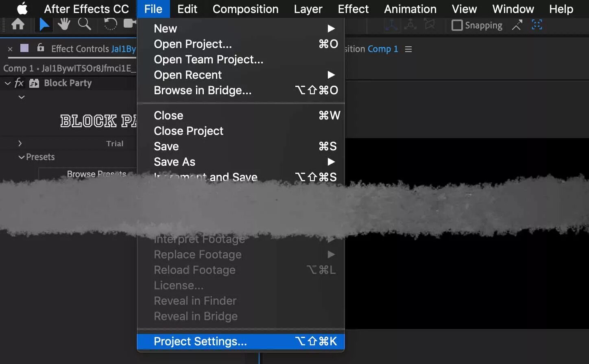Open the Help menu
Screen dimensions: 589x364
click(561, 9)
